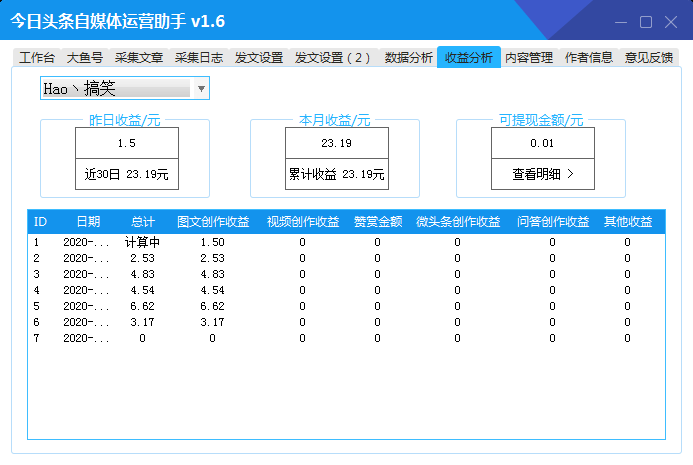Go to the 作者信息 tab
Viewport: 693px width, 465px height.
[x=588, y=58]
